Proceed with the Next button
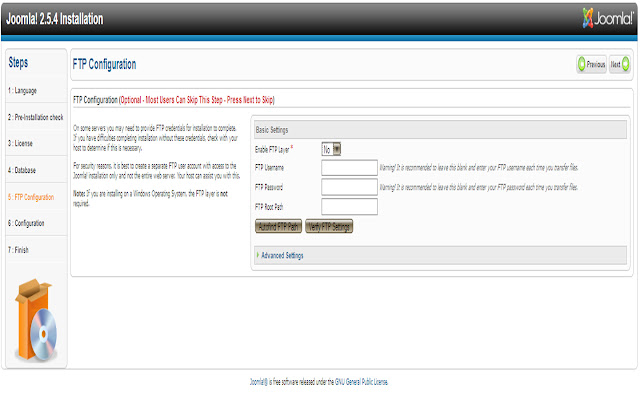The width and height of the screenshot is (640, 400). click(620, 64)
